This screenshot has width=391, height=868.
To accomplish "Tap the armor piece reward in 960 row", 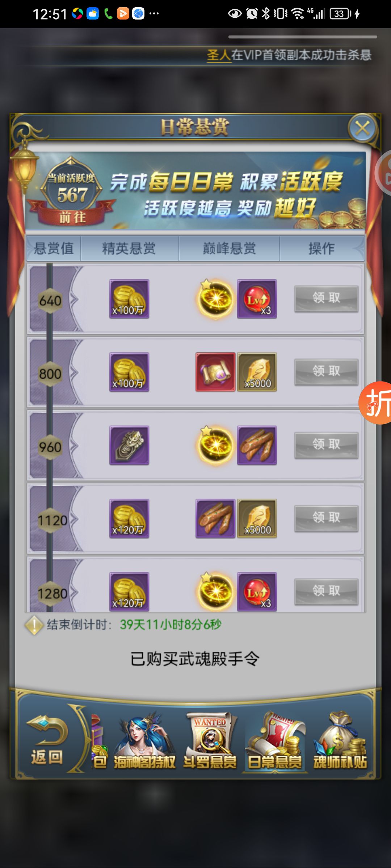I will tap(129, 445).
